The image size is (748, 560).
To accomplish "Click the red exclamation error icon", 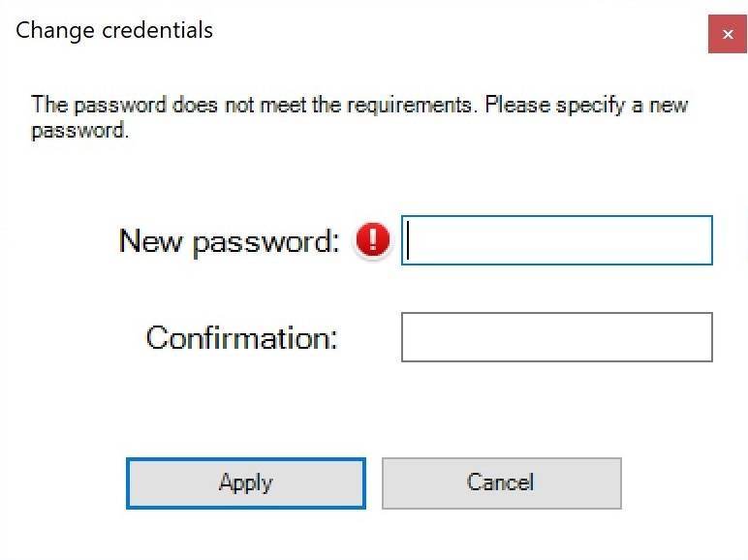I will [x=373, y=240].
